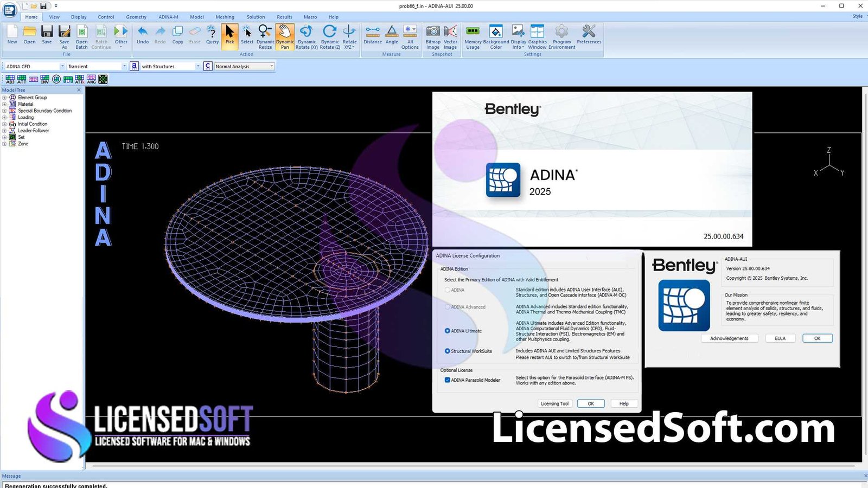
Task: Select the Leader-Follower tree item
Action: click(x=33, y=131)
